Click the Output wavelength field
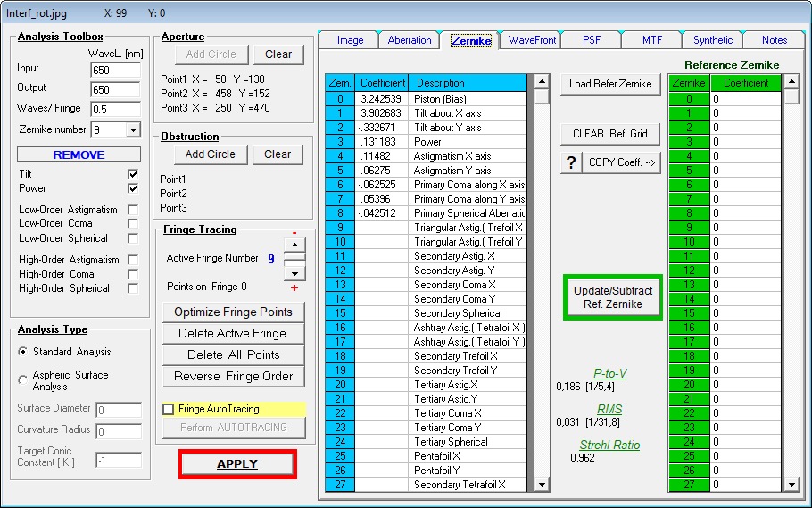This screenshot has height=508, width=812. point(115,89)
